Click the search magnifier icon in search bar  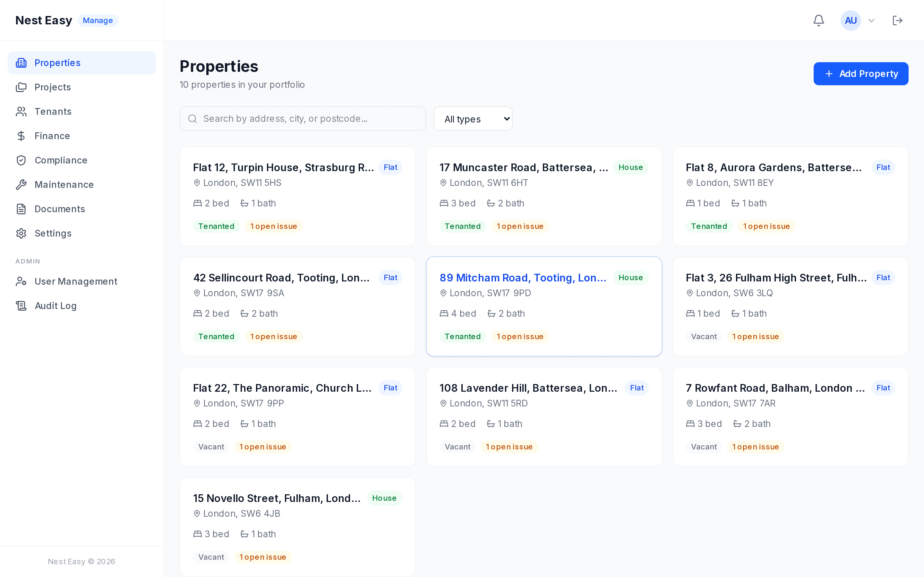pyautogui.click(x=193, y=119)
